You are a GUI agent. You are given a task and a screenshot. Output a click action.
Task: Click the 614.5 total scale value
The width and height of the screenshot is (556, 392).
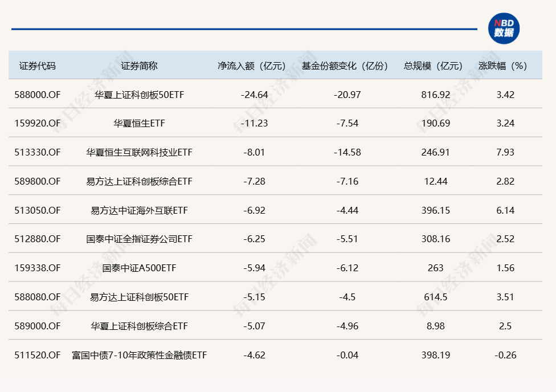[435, 297]
